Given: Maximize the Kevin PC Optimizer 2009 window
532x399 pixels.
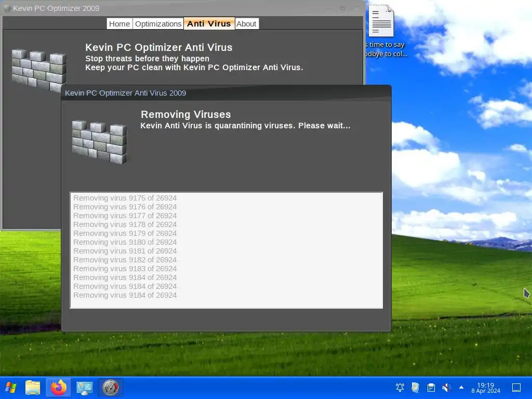Looking at the screenshot, I should tap(342, 8).
